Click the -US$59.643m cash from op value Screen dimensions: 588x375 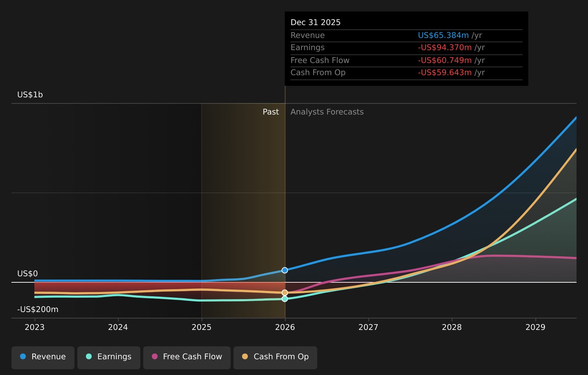[445, 73]
